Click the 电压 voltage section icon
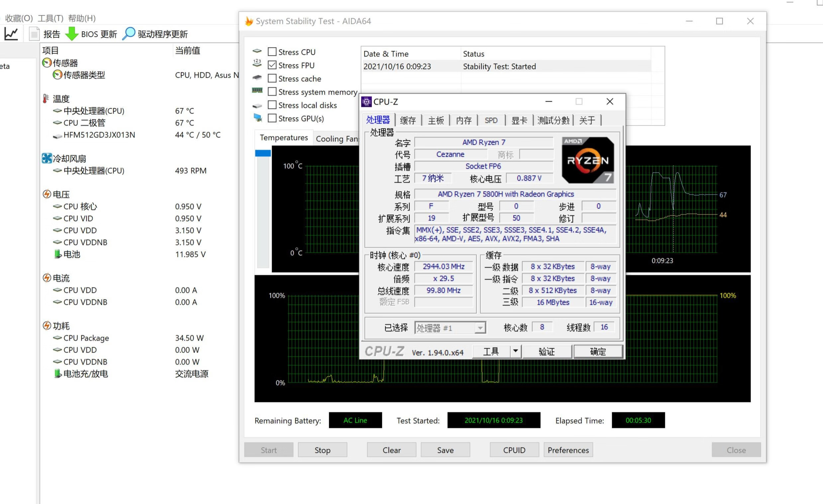 (x=47, y=194)
